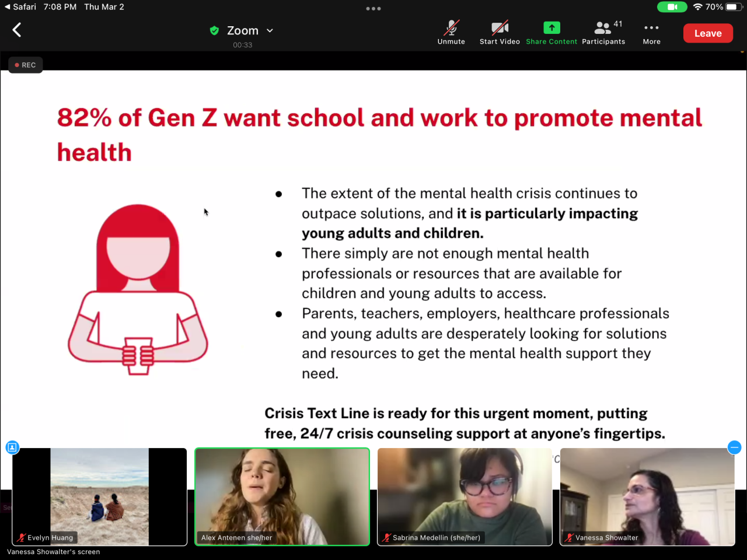This screenshot has width=747, height=560.
Task: Tap the "Vanessa Showalter's screen" label
Action: tap(54, 552)
